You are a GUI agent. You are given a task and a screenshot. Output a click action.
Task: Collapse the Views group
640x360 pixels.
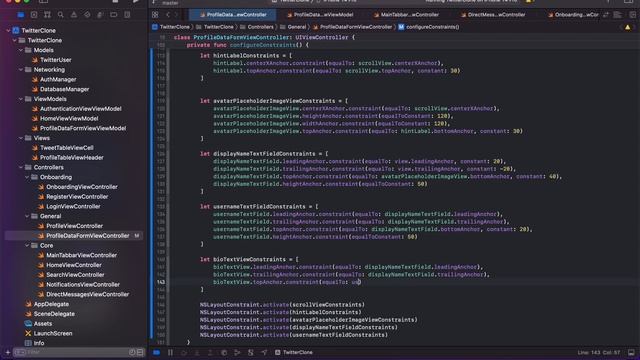click(21, 138)
